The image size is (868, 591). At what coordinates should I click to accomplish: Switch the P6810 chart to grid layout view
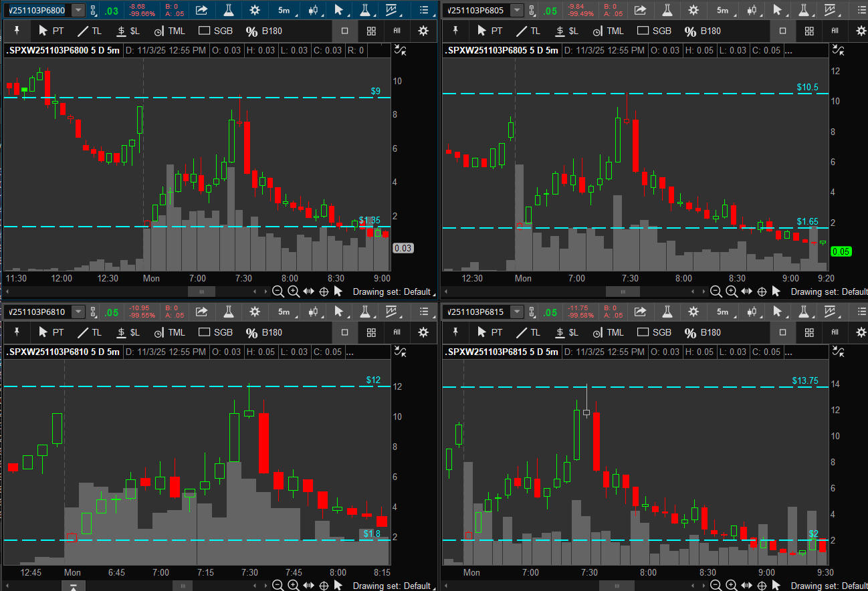[371, 332]
